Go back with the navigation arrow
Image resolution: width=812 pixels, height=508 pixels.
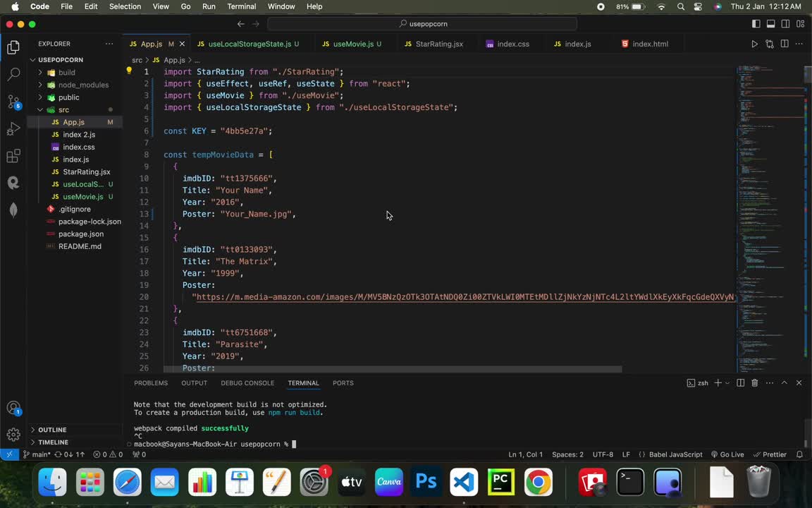click(241, 24)
